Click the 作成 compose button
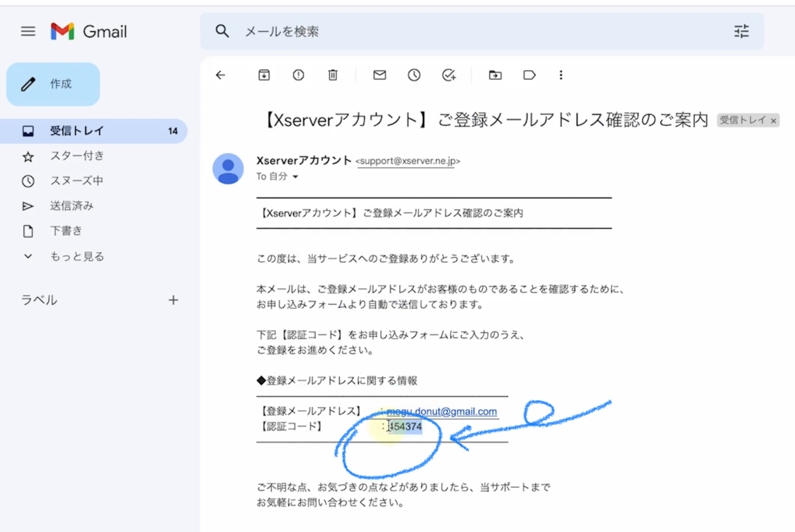This screenshot has height=532, width=795. (x=53, y=84)
